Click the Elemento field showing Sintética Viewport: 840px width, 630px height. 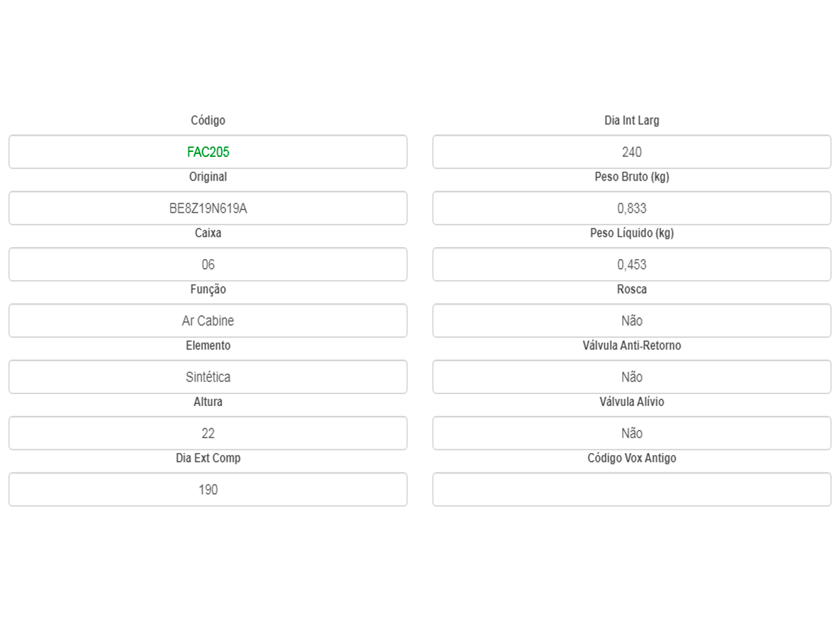point(208,377)
